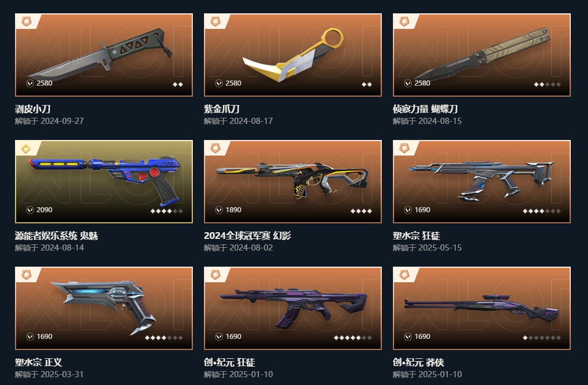Select the 塑水宗 正义 sheriff image
Screen dimensions: 588x385
[104, 308]
